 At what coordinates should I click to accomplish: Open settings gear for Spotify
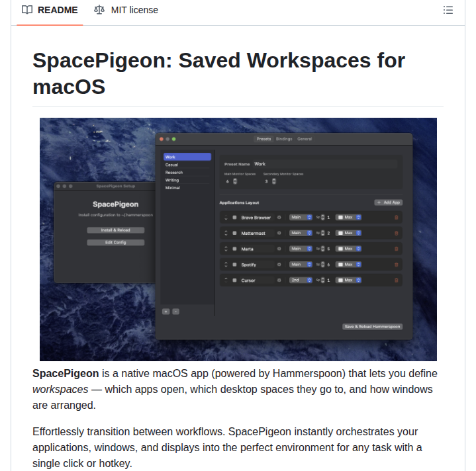click(x=279, y=265)
